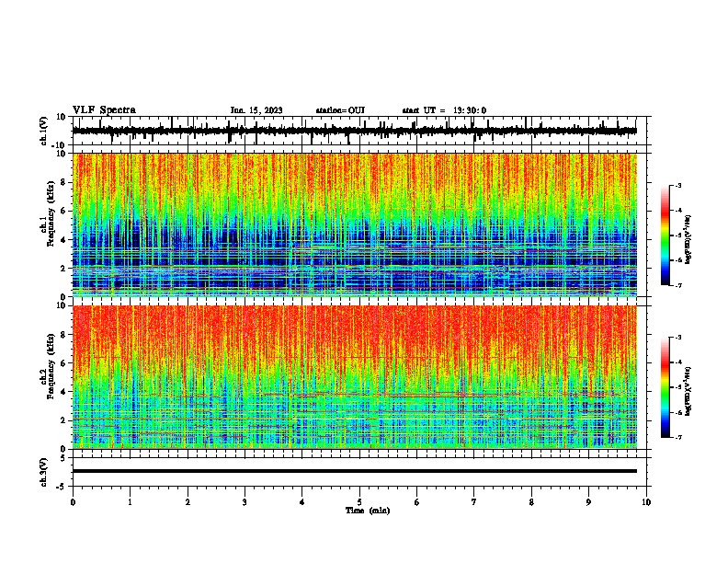This screenshot has width=728, height=563.
Task: Click the ch.1 "Frequency (kHz)" axis label
Action: pyautogui.click(x=51, y=214)
